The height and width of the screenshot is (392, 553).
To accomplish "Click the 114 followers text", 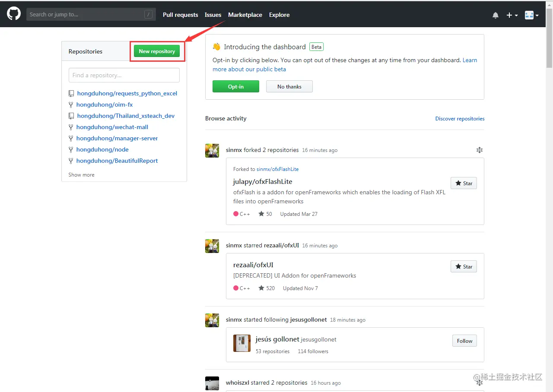I will (313, 351).
